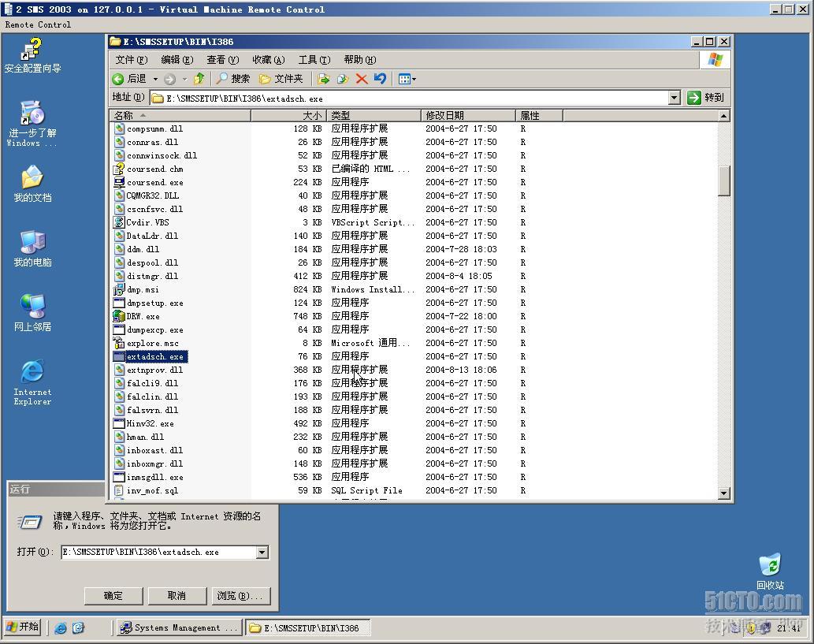
Task: Switch to E:\SMSSETUP\BIN\I386 taskbar button
Action: tap(308, 627)
